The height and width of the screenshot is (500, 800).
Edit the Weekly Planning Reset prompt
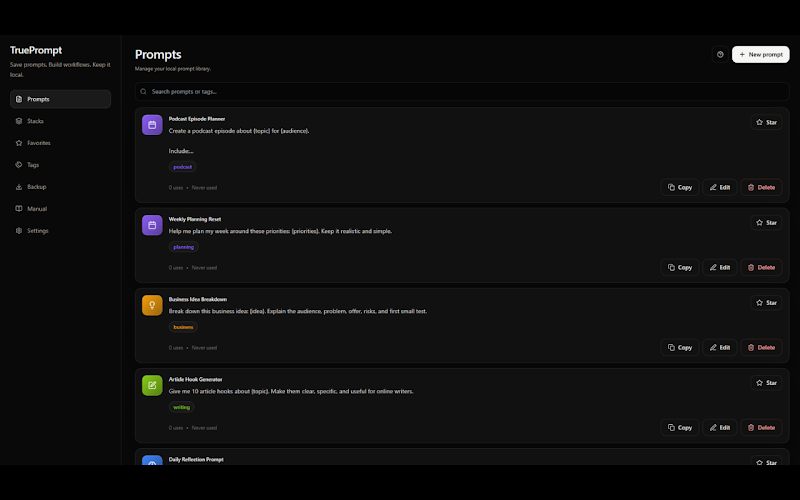click(719, 267)
